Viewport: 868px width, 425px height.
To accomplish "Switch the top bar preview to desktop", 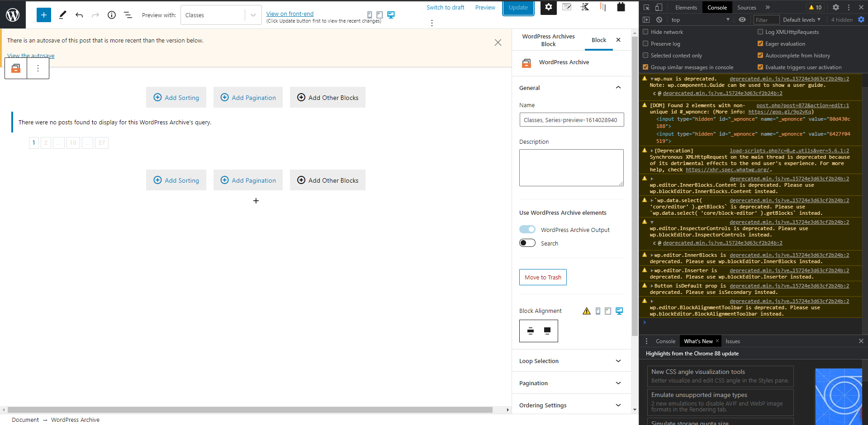I will pyautogui.click(x=391, y=15).
